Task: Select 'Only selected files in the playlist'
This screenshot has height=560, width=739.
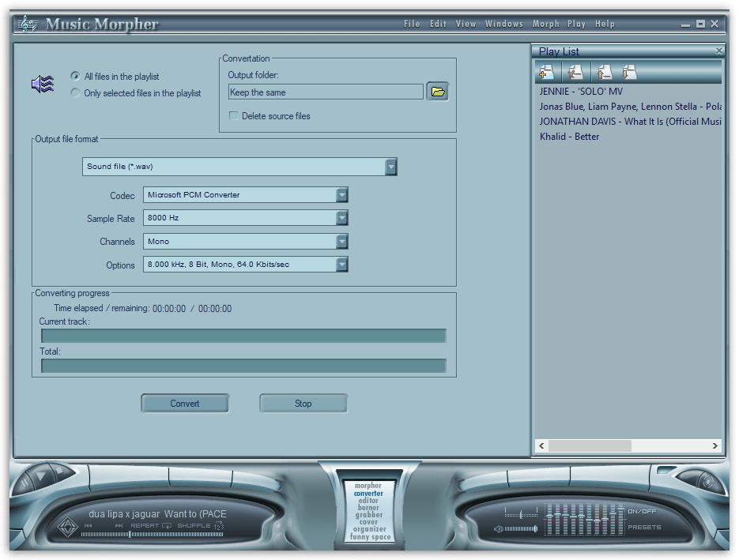Action: pyautogui.click(x=75, y=92)
